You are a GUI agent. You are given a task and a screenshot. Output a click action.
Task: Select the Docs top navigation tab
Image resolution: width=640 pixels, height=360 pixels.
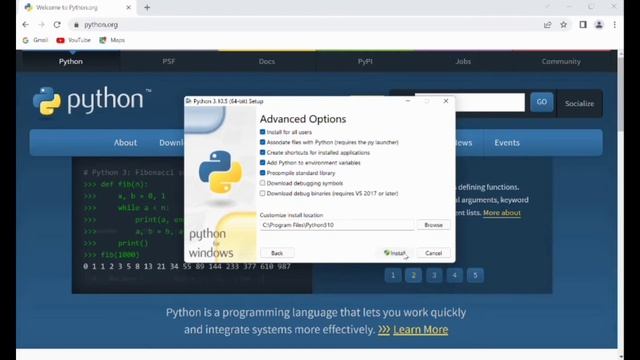pyautogui.click(x=267, y=62)
